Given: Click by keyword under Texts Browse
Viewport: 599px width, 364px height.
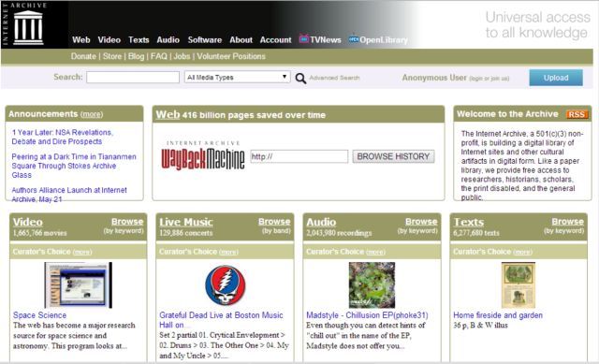Looking at the screenshot, I should tap(563, 231).
